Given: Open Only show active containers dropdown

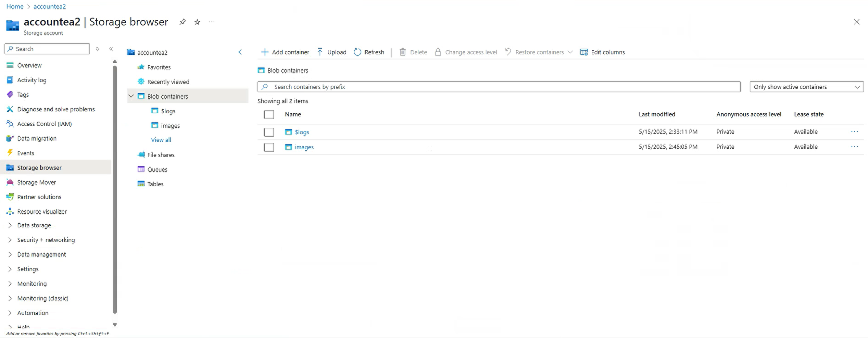Looking at the screenshot, I should point(806,87).
